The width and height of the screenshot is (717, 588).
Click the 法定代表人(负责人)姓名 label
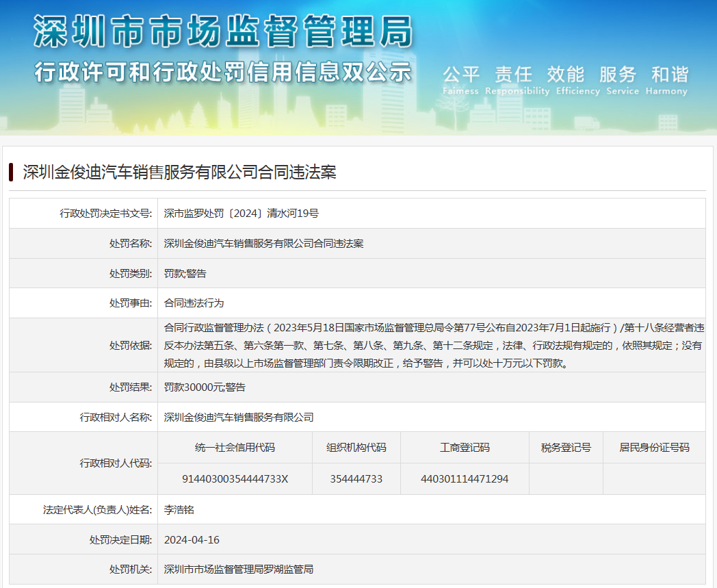pyautogui.click(x=97, y=510)
